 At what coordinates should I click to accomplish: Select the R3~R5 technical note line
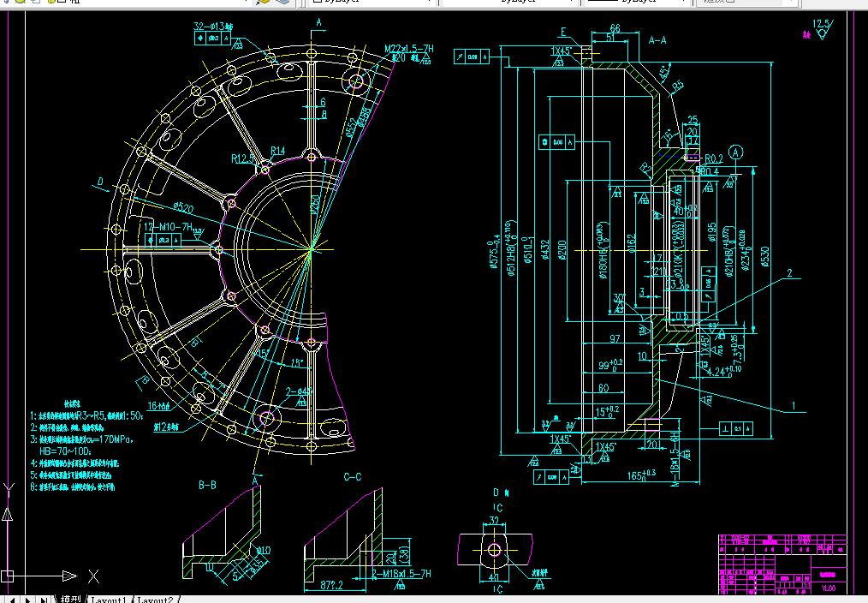pos(86,415)
